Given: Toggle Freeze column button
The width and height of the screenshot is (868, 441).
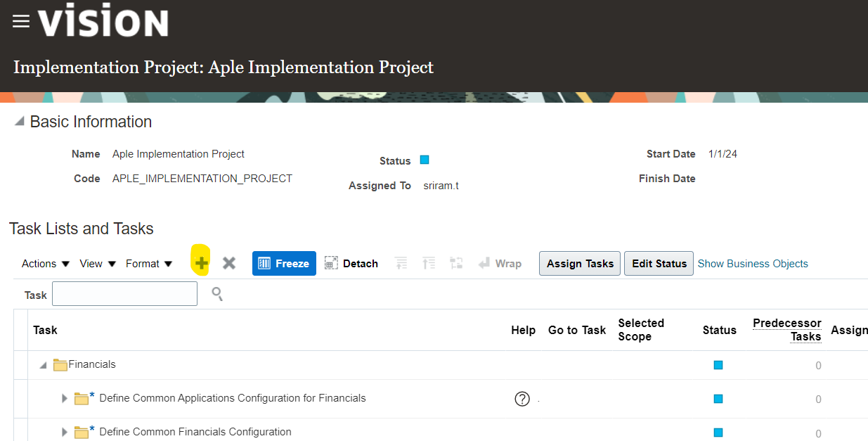Looking at the screenshot, I should pos(284,263).
